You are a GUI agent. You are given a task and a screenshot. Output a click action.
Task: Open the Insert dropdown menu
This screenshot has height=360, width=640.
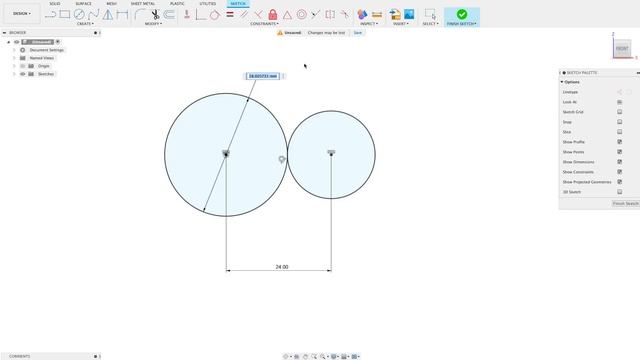point(401,24)
